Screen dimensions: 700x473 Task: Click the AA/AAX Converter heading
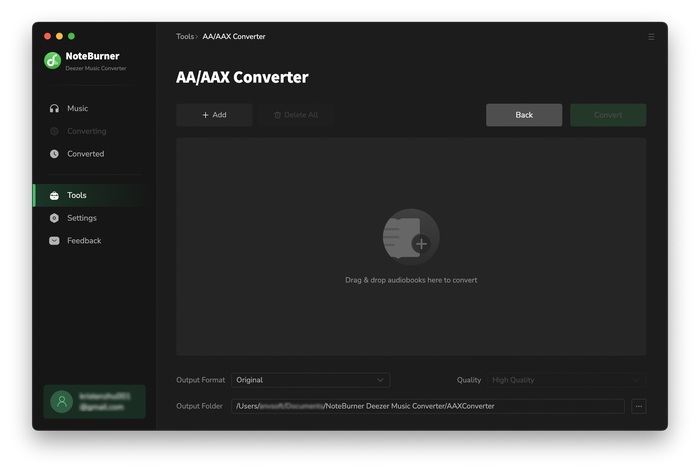(242, 77)
